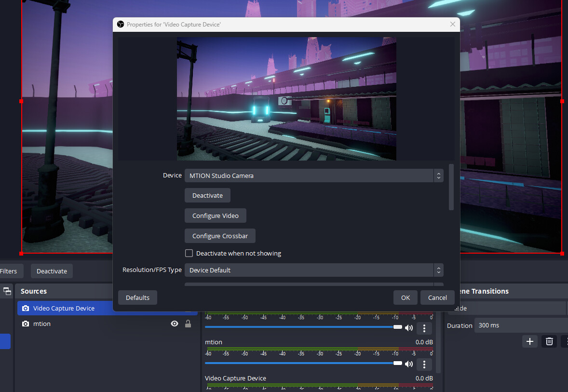Screen dimensions: 568x392
Task: Lock the mtion source with the padlock toggle
Action: pos(188,324)
